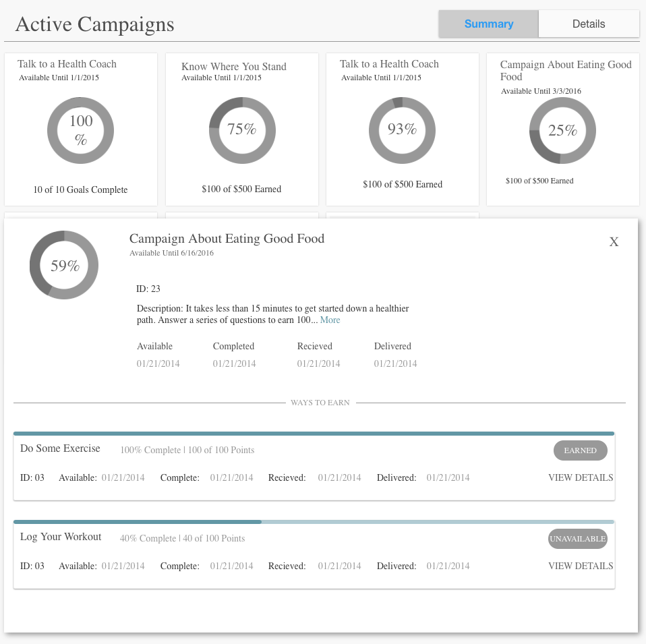
Task: Click the Active Campaigns heading
Action: tap(95, 24)
